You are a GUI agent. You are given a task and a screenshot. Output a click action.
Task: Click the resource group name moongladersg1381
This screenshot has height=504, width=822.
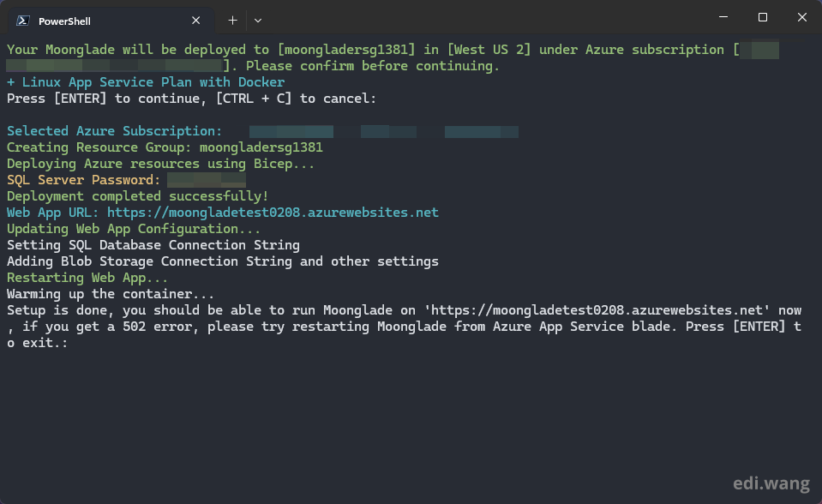[x=261, y=147]
